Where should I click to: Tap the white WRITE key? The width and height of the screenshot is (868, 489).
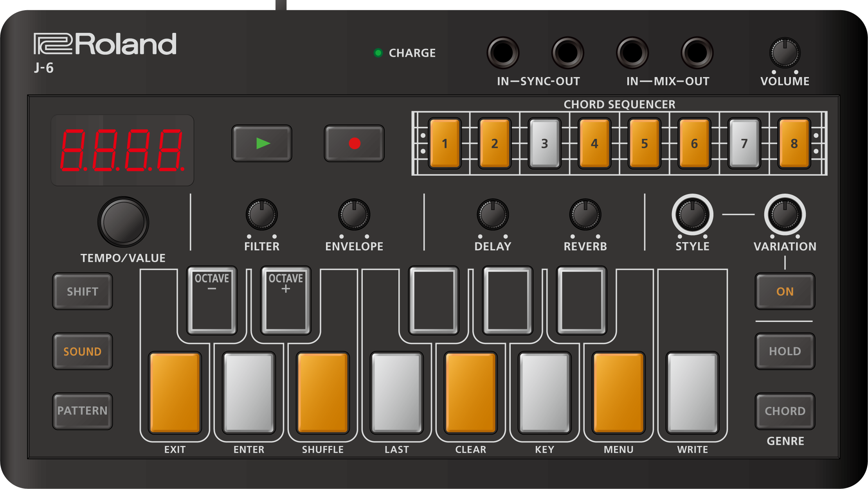[x=693, y=393]
